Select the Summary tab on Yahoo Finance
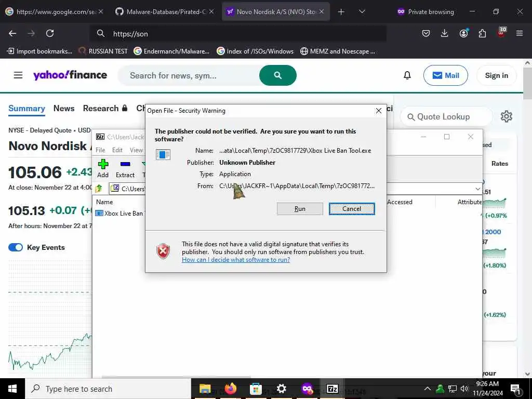532x399 pixels. 26,109
